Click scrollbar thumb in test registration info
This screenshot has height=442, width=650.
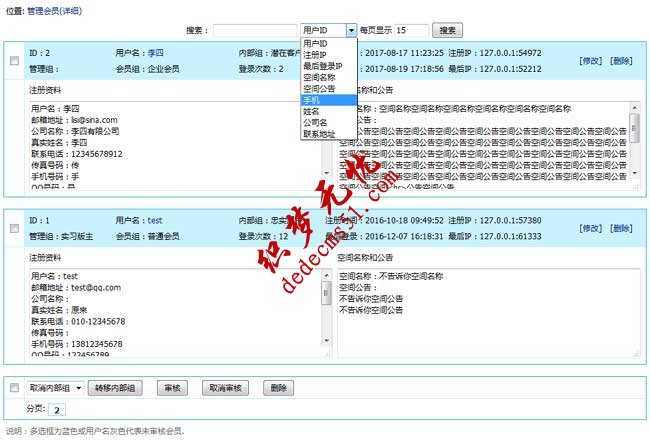327,293
